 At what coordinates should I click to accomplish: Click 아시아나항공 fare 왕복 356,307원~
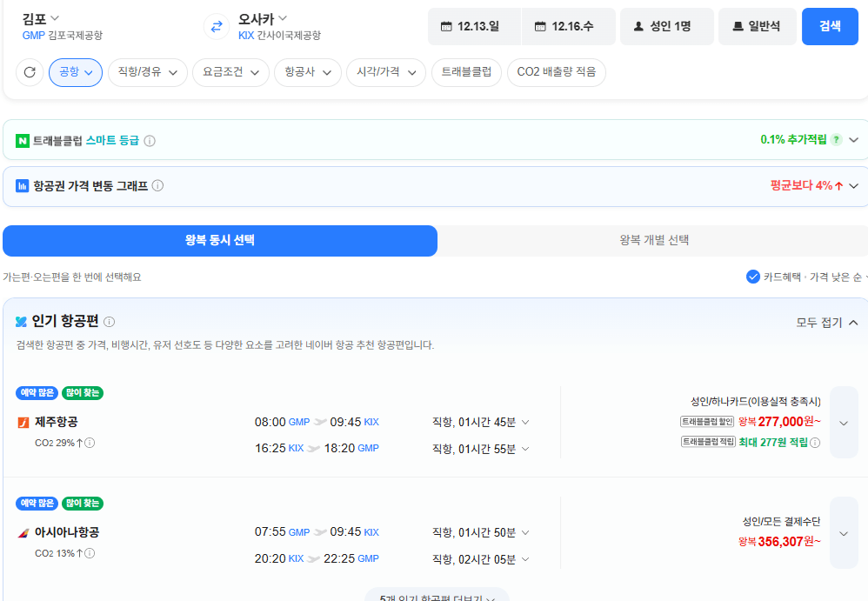[779, 541]
